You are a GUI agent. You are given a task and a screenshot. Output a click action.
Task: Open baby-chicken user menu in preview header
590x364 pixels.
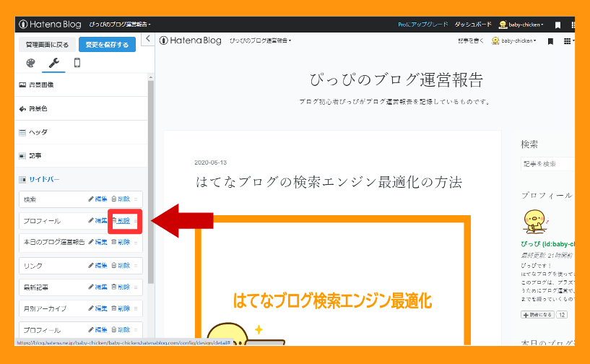pyautogui.click(x=514, y=41)
